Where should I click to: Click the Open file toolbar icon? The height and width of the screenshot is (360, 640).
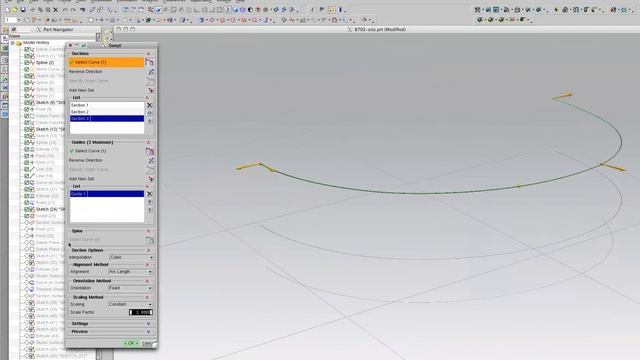15,10
